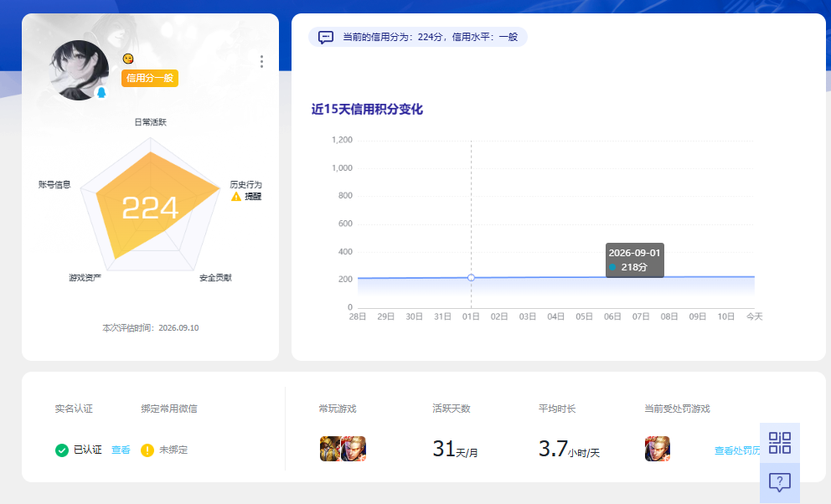The image size is (831, 504).
Task: Click the 31天/月 active days value
Action: (x=455, y=449)
